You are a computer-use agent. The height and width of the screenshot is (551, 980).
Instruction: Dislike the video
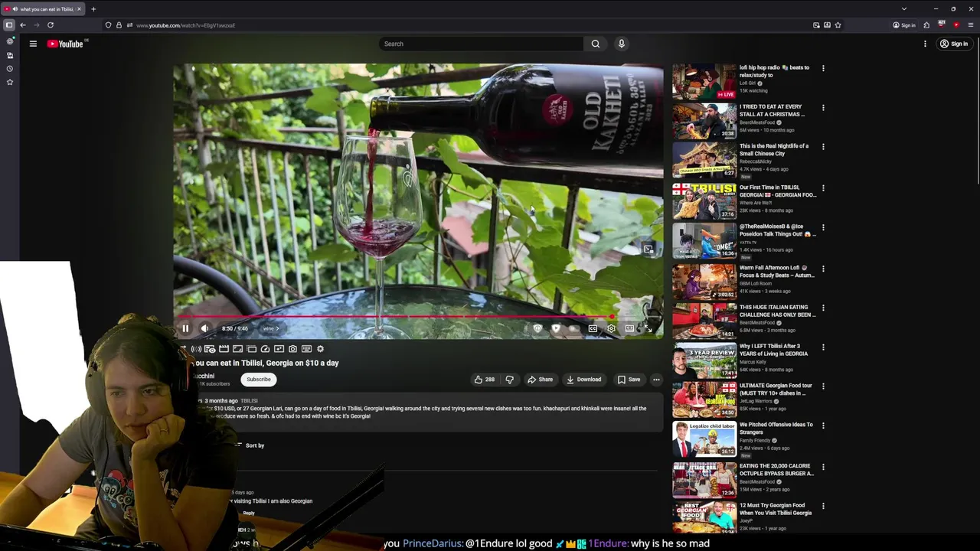click(x=509, y=380)
